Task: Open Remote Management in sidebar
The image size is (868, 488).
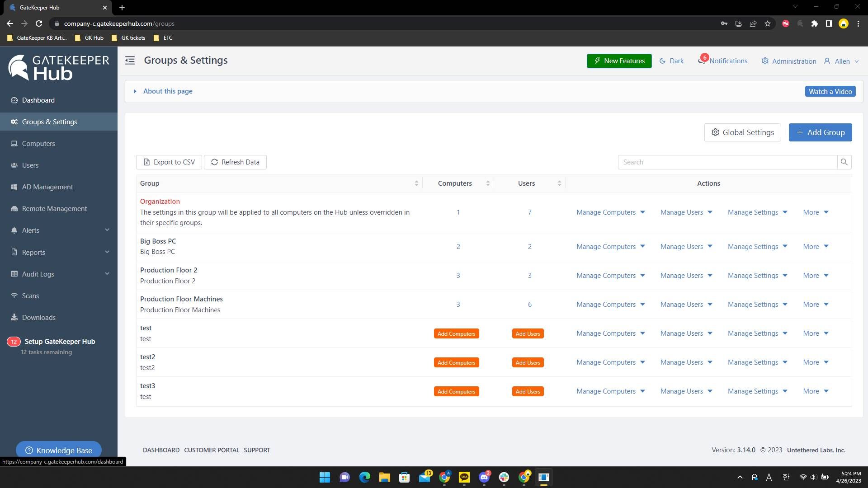Action: pyautogui.click(x=54, y=208)
